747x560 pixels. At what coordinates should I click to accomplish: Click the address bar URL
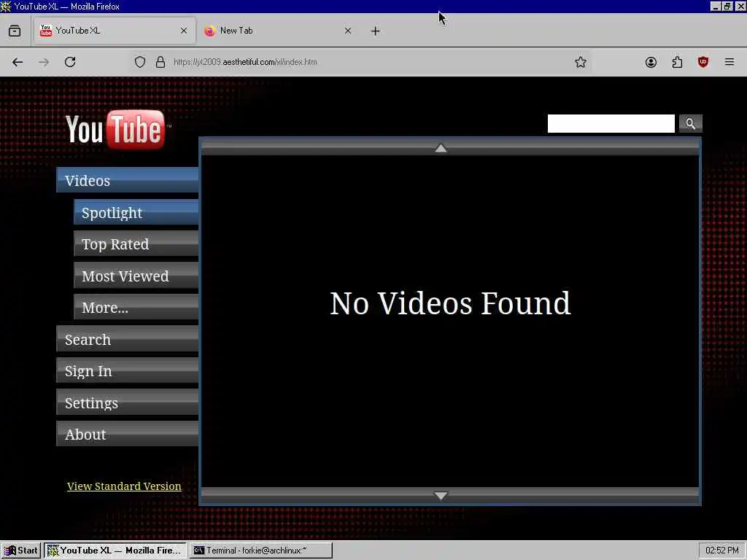click(245, 62)
